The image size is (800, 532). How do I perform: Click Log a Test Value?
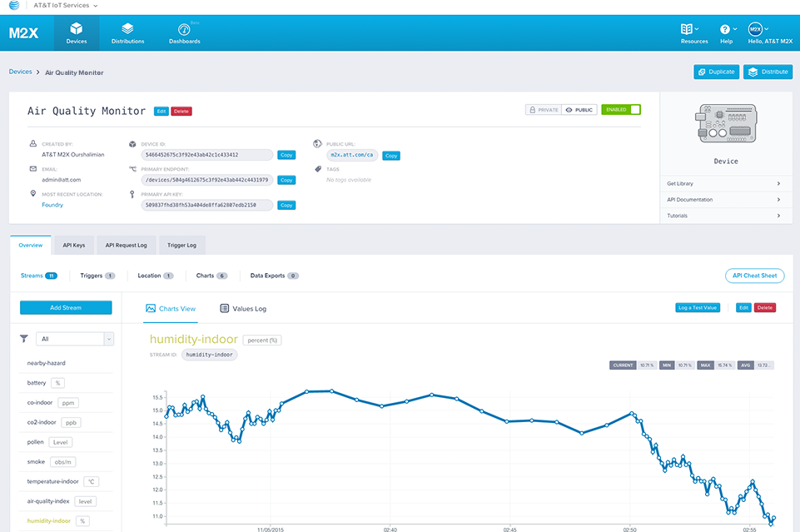[698, 307]
